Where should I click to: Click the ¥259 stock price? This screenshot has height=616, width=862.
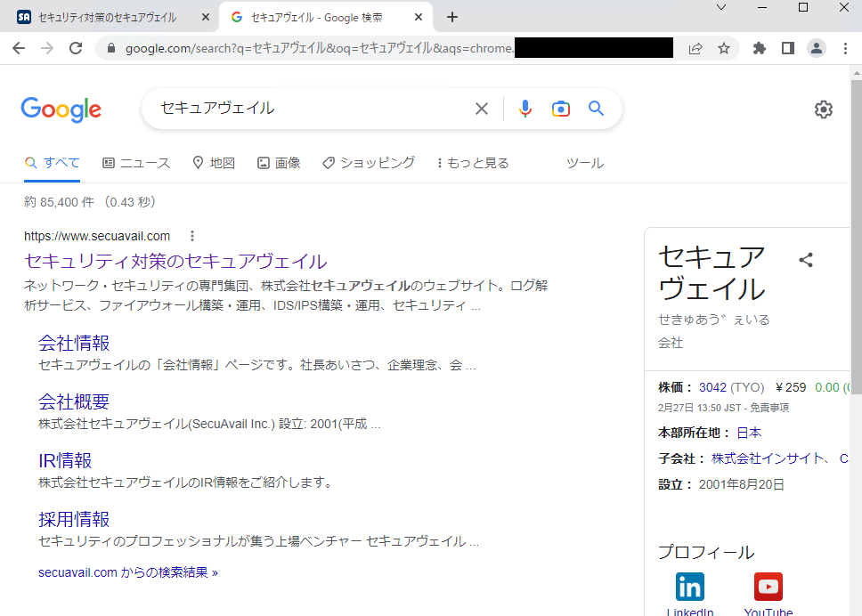(791, 387)
